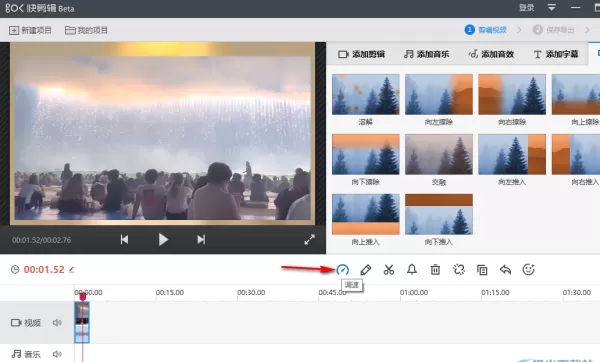Click the 00:01.52/00:02.76 preview time display

click(41, 240)
